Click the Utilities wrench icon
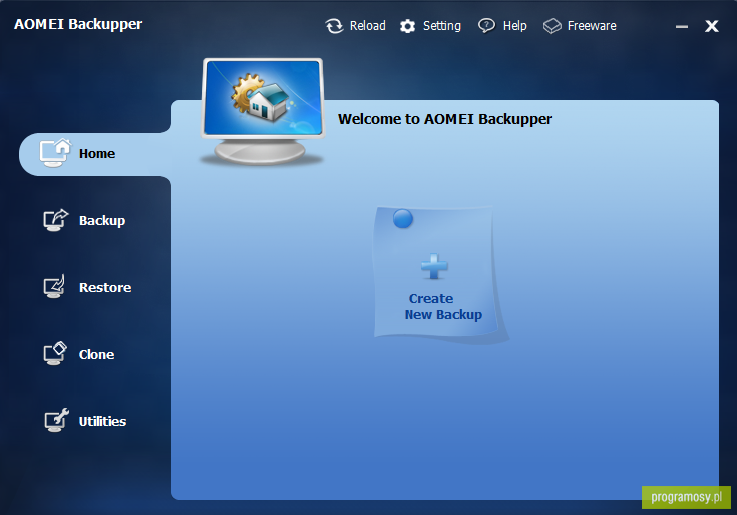 [56, 420]
